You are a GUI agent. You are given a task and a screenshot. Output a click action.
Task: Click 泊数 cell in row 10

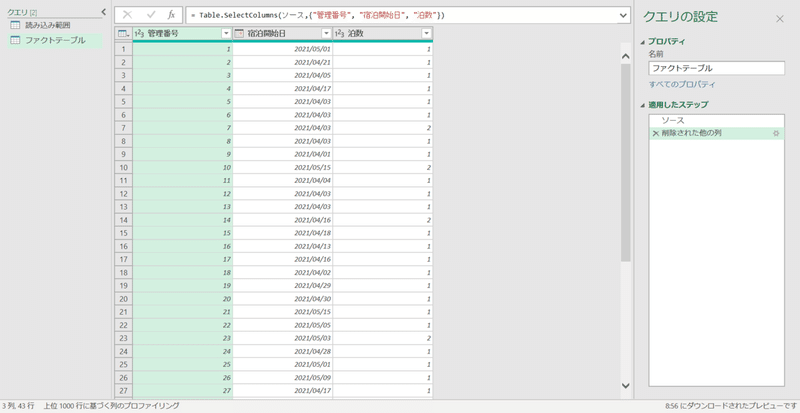383,167
